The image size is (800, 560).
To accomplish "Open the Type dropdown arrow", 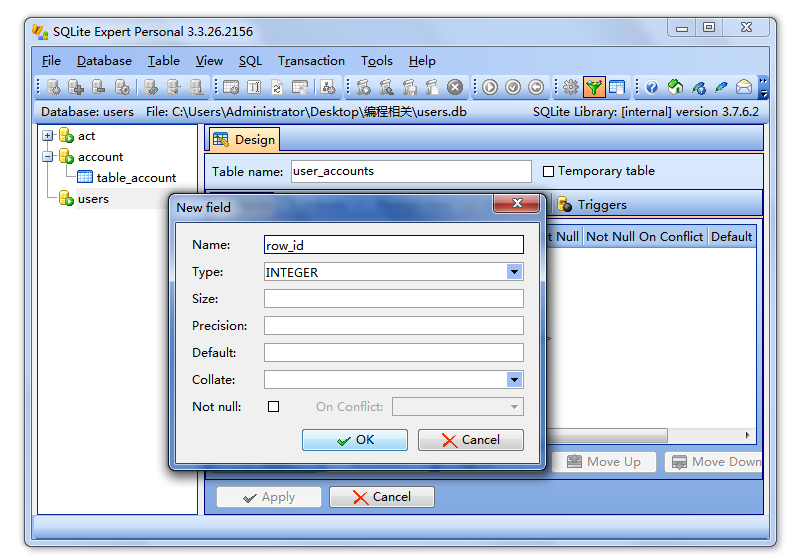I will (x=514, y=272).
